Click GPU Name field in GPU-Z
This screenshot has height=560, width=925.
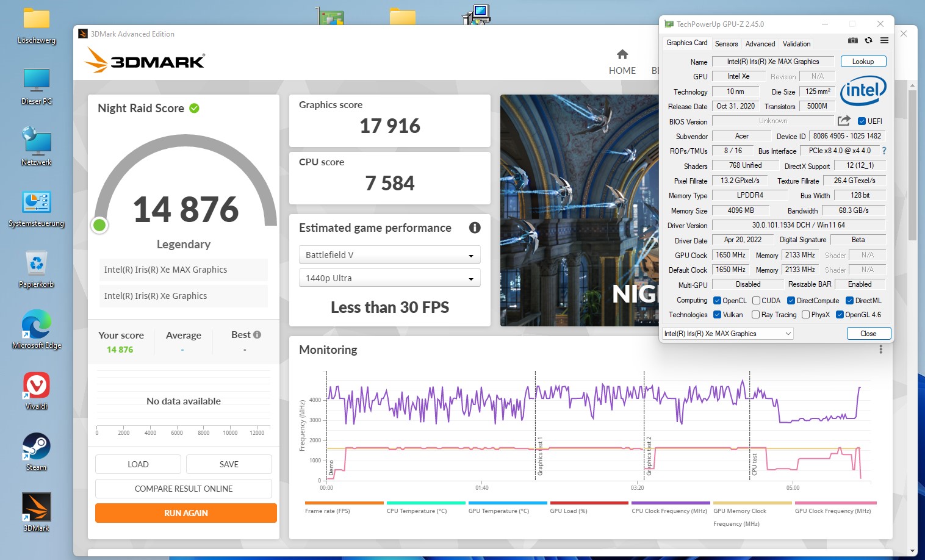(x=772, y=62)
